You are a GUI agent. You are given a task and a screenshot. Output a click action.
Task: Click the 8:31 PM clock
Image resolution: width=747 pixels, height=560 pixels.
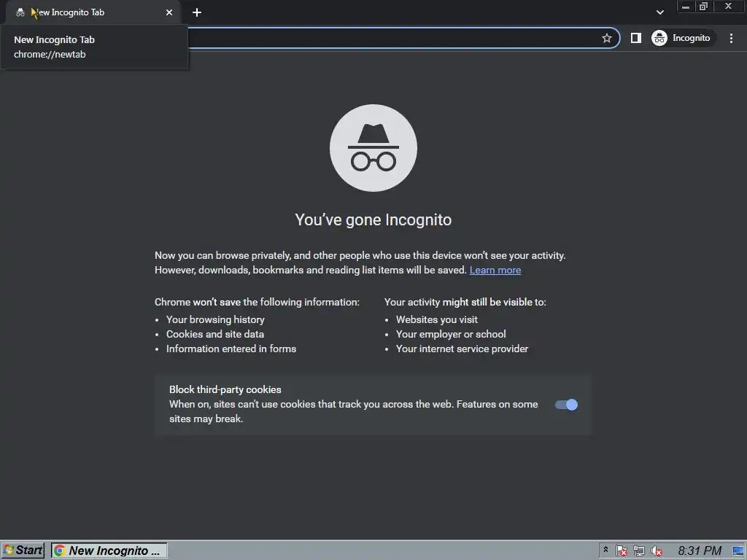(x=700, y=551)
